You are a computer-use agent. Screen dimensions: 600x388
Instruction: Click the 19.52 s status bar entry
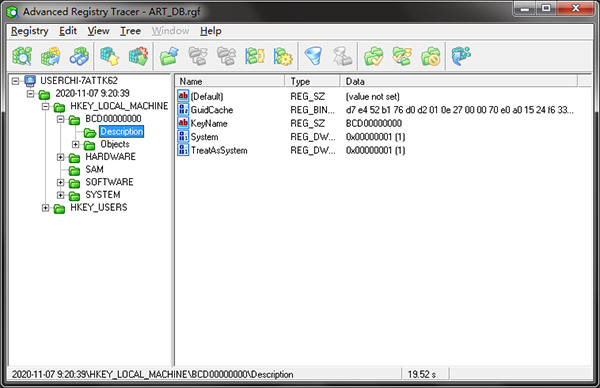(x=422, y=374)
